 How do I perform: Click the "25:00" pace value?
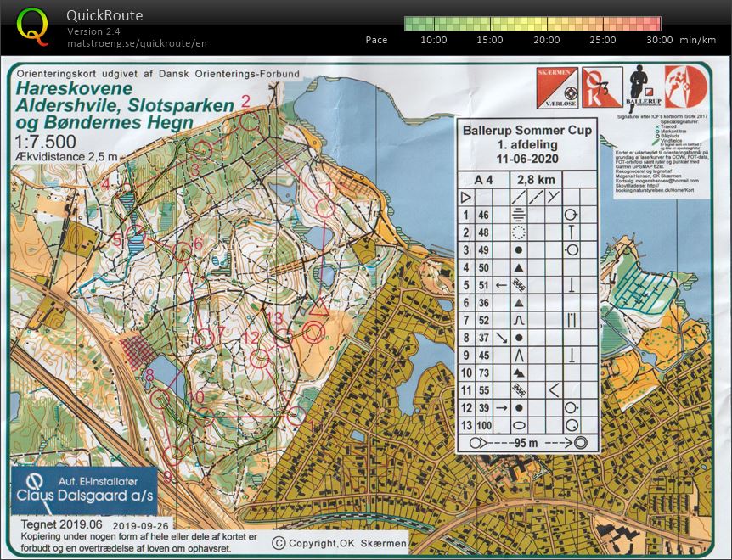603,40
